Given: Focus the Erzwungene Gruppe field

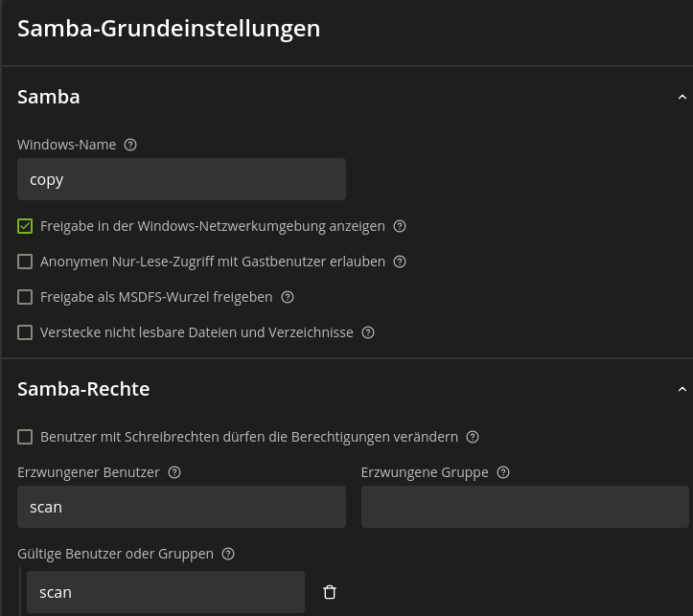Looking at the screenshot, I should point(524,507).
